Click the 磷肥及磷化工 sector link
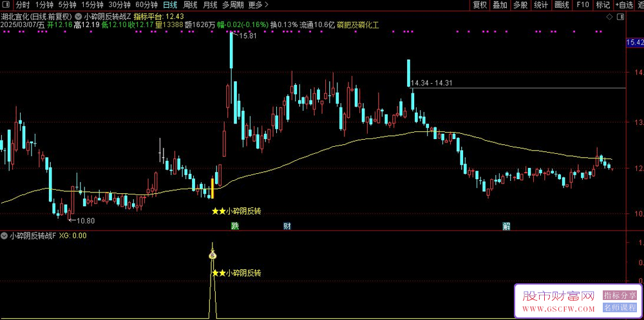This screenshot has width=644, height=320. 358,24
